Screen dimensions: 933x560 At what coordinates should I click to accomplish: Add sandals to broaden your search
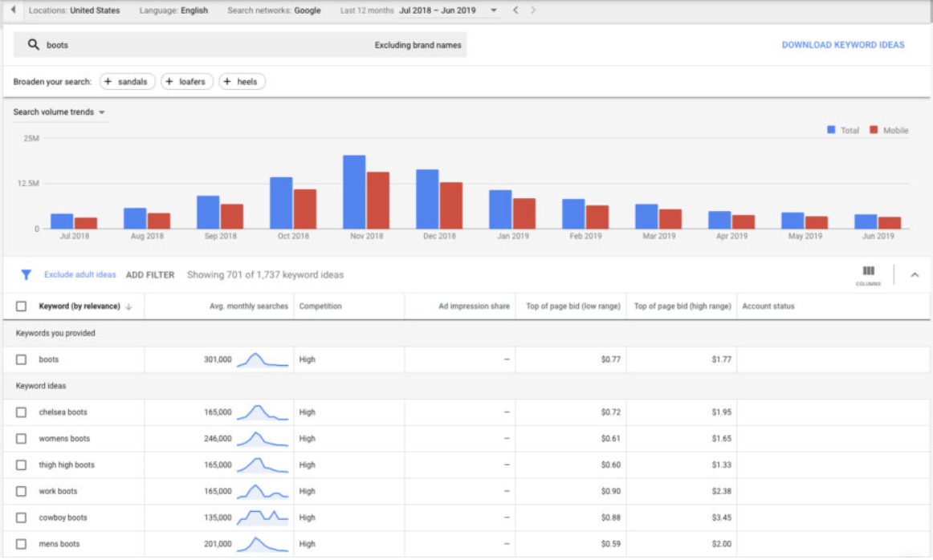click(127, 82)
